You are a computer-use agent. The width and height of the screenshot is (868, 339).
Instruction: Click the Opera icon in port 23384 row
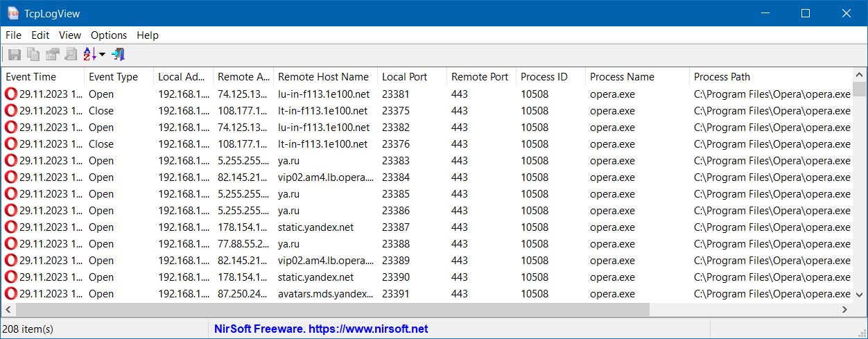(11, 177)
